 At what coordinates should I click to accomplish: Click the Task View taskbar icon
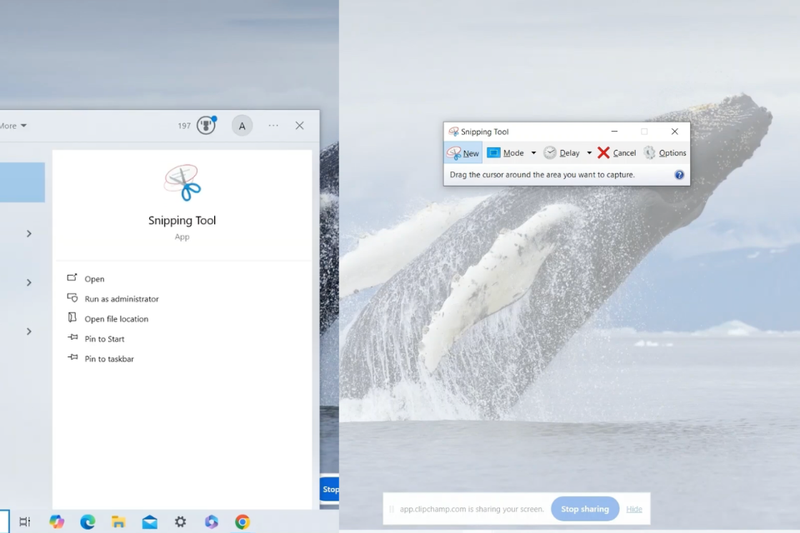click(x=24, y=522)
